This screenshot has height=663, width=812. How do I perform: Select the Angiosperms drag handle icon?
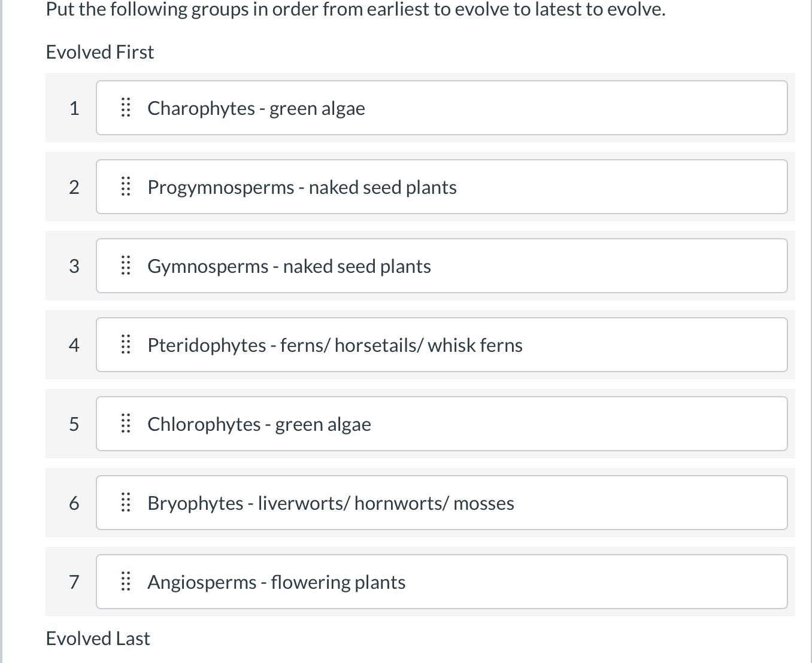(126, 582)
